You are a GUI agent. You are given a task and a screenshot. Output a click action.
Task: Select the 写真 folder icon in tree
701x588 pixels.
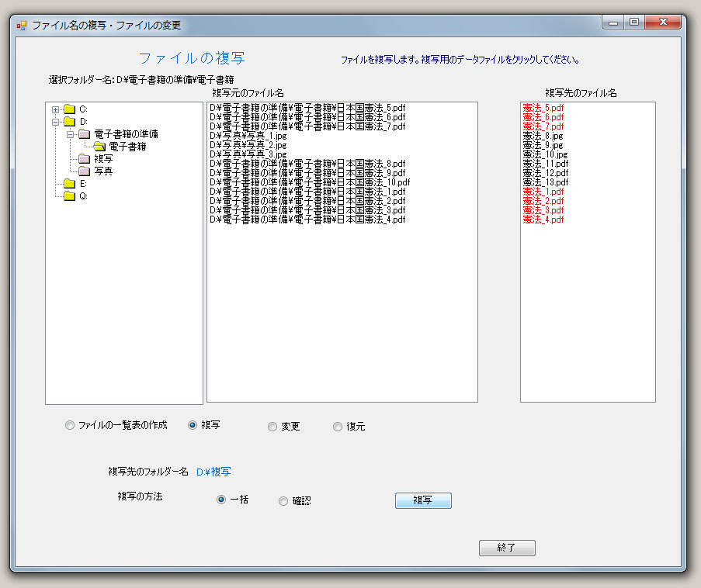pyautogui.click(x=84, y=171)
